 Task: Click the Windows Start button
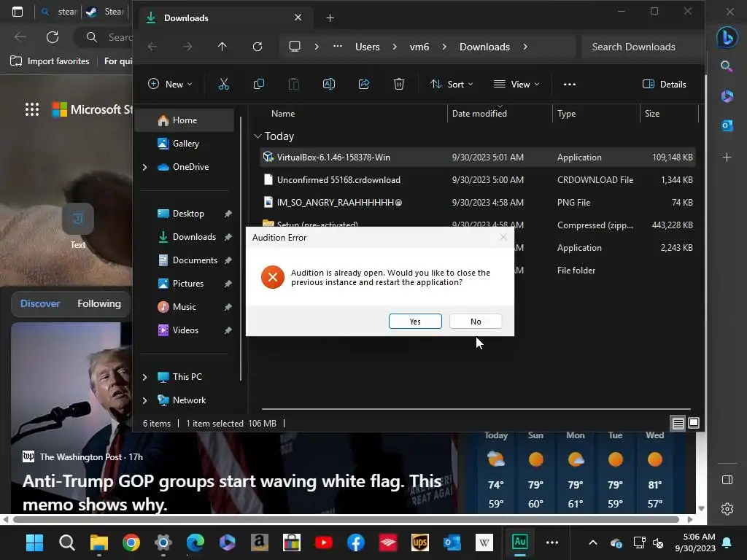point(34,542)
